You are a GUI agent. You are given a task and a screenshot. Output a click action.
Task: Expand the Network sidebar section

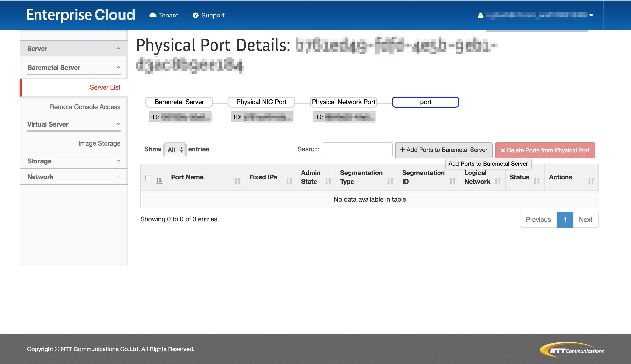pyautogui.click(x=74, y=177)
